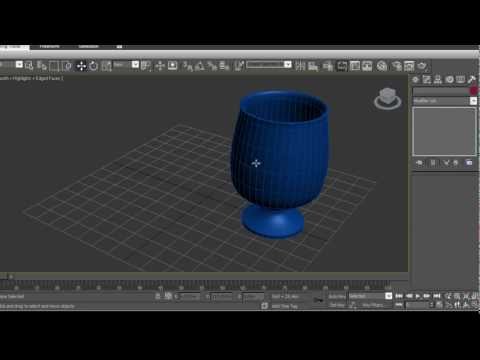This screenshot has width=480, height=360.
Task: Open the Key Filters dialog
Action: [x=373, y=305]
